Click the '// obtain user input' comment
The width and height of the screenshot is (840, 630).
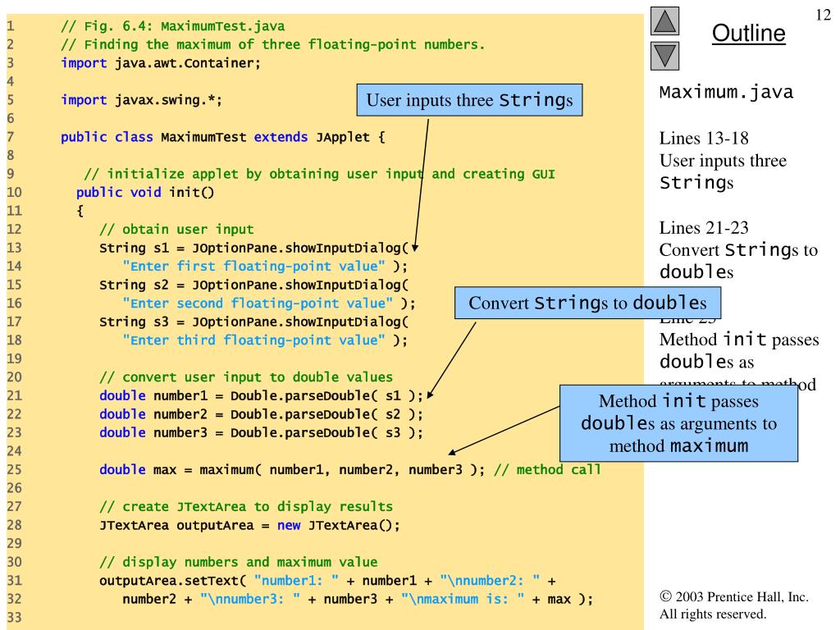tap(176, 230)
